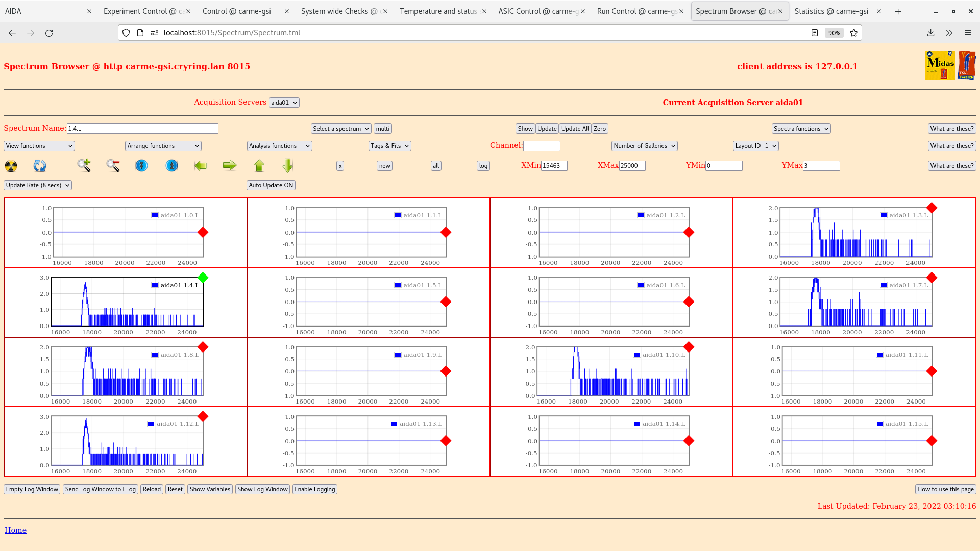Open the Analysis functions dropdown
980x551 pixels.
click(x=279, y=146)
